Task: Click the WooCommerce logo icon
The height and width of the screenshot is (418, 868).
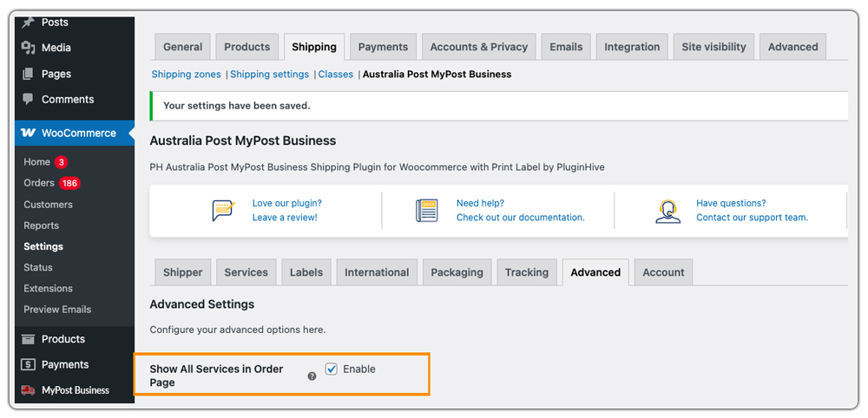Action: click(x=28, y=134)
